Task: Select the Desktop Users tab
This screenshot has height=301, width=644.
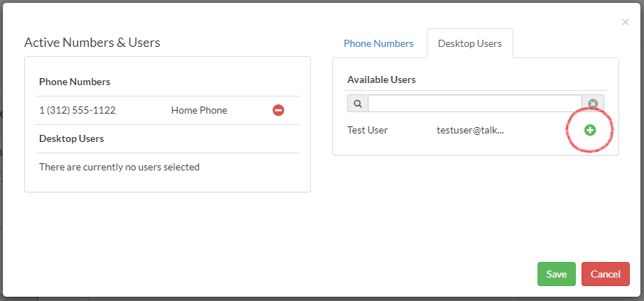Action: coord(469,43)
